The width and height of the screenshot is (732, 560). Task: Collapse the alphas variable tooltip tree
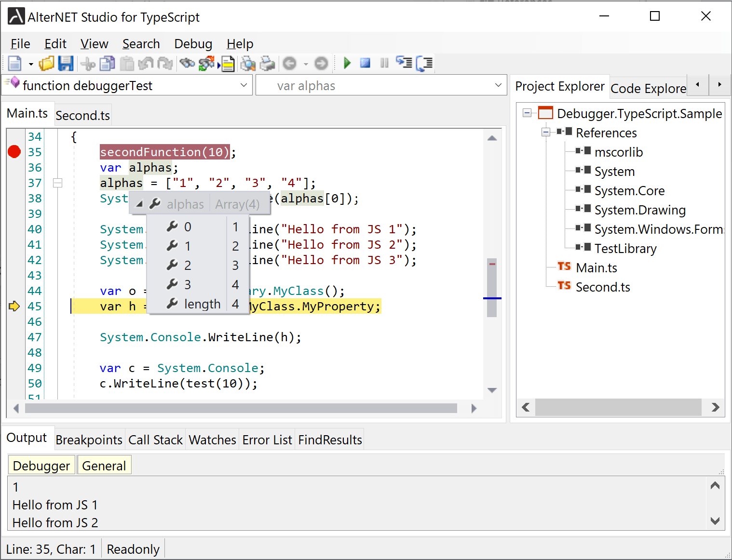coord(139,204)
